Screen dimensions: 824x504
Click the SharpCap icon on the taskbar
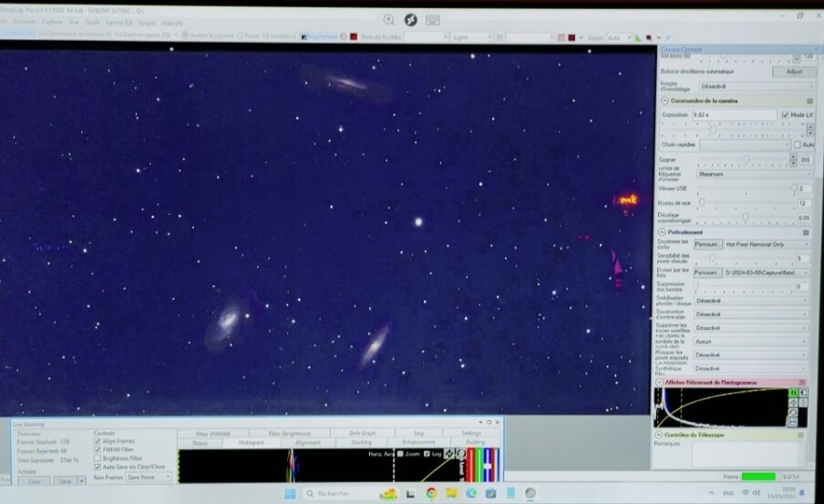point(530,493)
